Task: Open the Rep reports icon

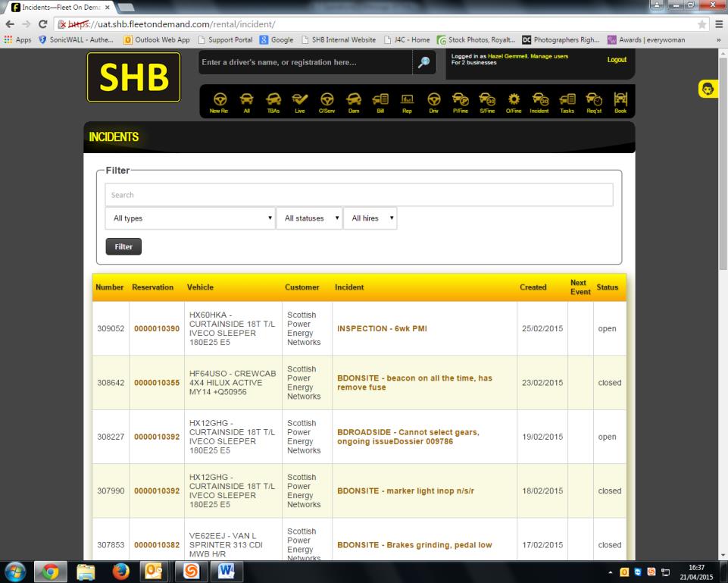Action: [407, 102]
